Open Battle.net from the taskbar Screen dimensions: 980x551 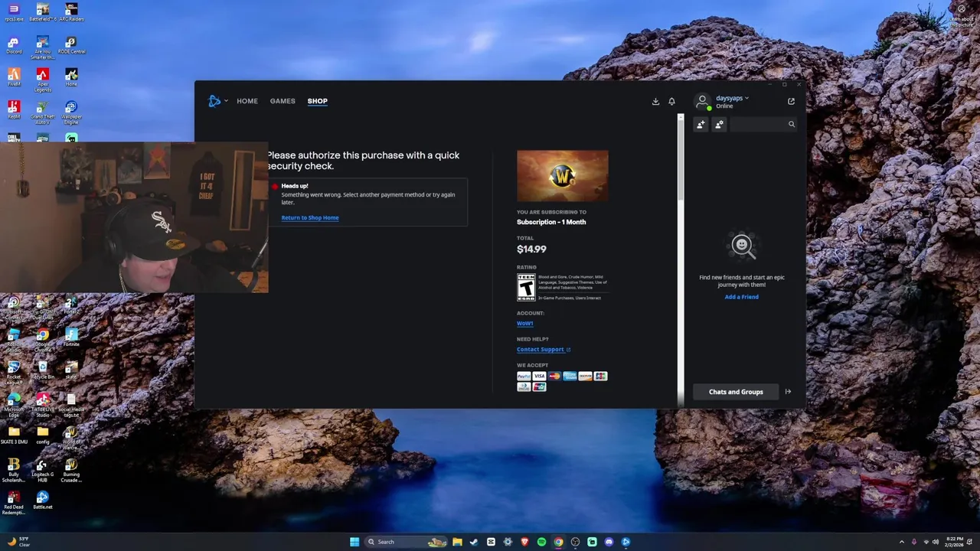point(626,542)
